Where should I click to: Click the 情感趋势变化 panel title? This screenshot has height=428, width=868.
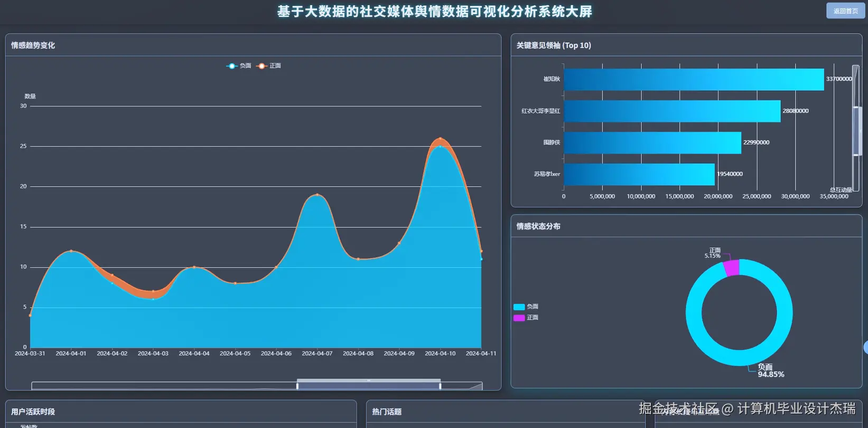(x=33, y=45)
